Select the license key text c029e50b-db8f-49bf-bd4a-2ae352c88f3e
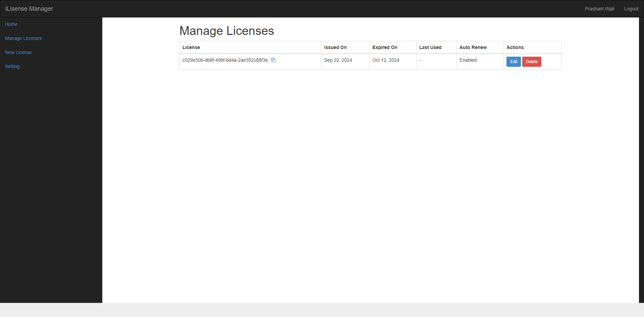Screen dimensions: 644x317 coord(225,60)
